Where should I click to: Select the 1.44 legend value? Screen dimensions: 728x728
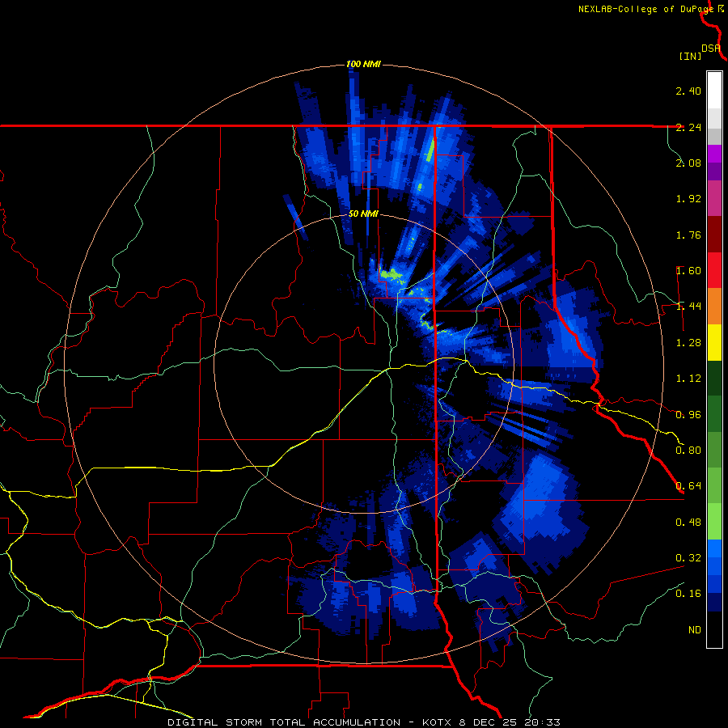[688, 307]
